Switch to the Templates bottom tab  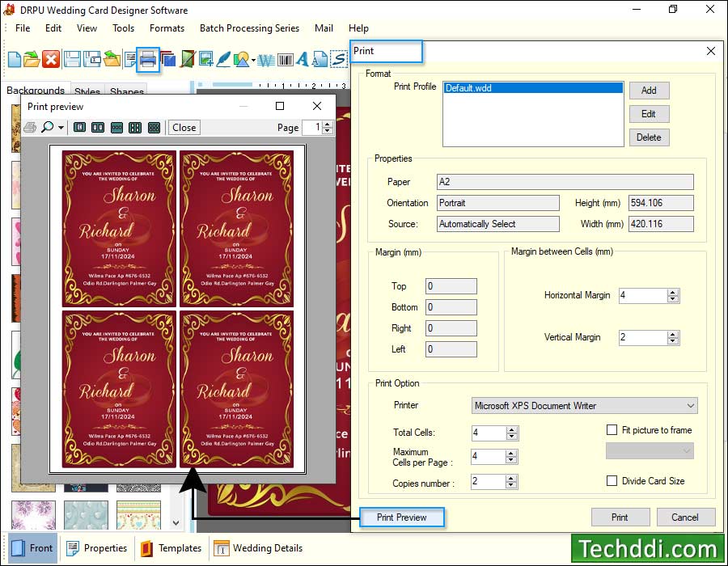tap(171, 548)
